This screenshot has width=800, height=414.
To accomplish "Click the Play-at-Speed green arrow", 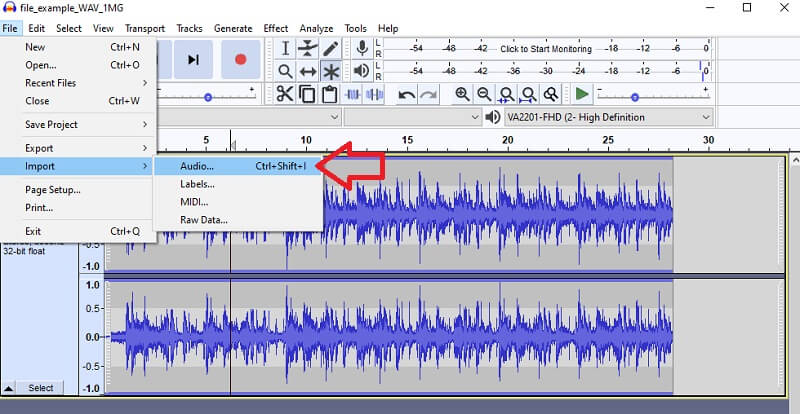I will click(x=582, y=94).
